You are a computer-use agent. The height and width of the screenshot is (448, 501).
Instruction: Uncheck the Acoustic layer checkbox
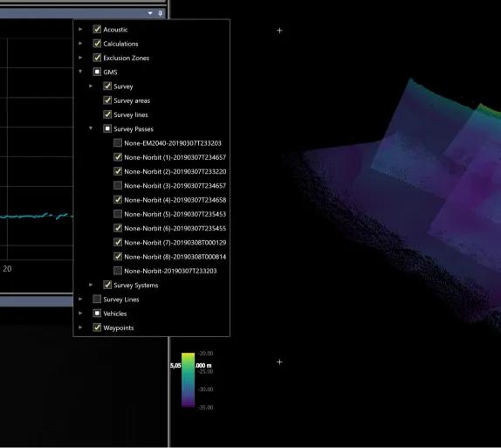[x=97, y=30]
